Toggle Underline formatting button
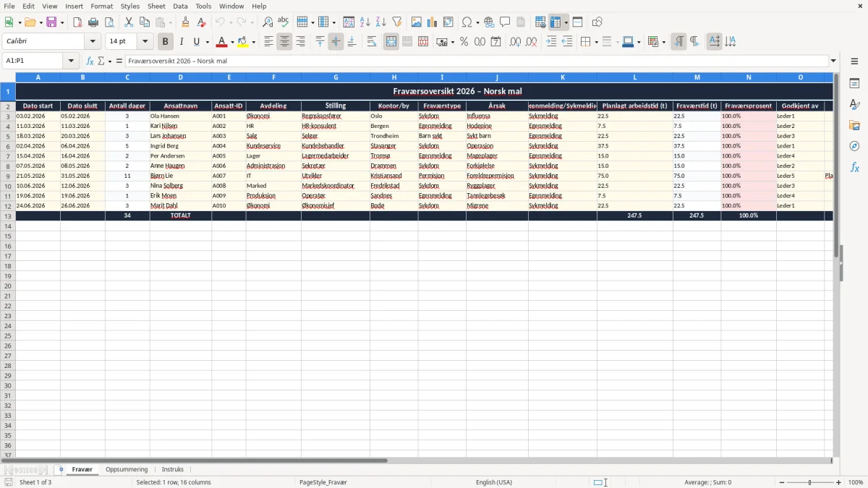 point(196,42)
